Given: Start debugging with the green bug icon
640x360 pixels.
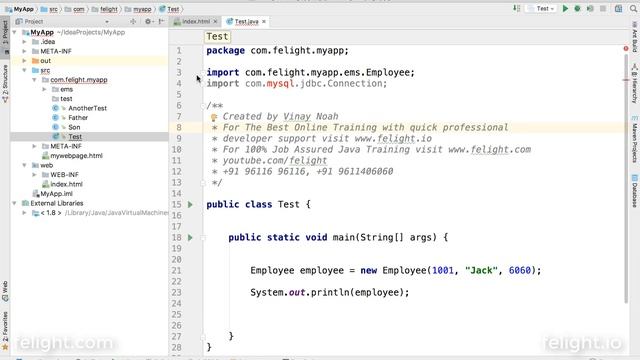Looking at the screenshot, I should 578,9.
